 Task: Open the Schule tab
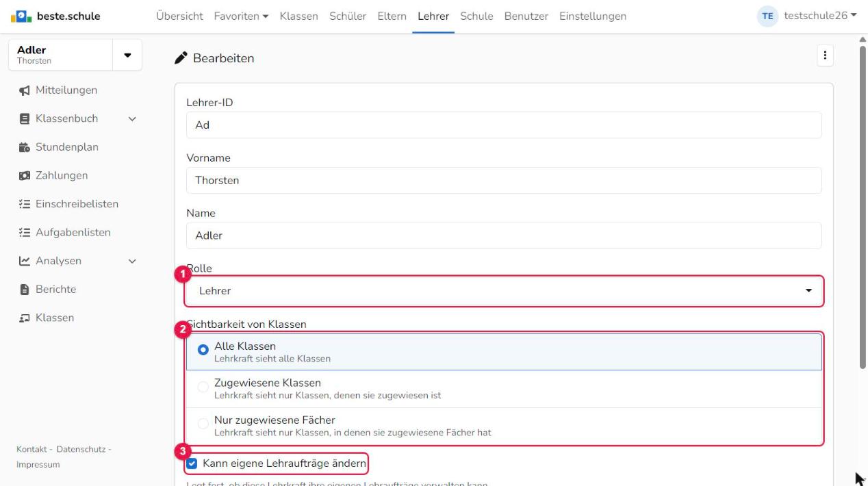476,16
